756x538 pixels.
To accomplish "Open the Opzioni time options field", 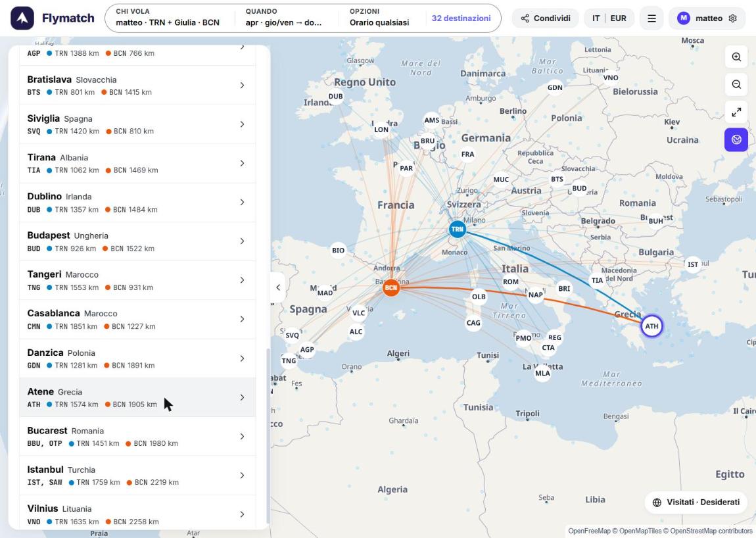I will pos(379,18).
